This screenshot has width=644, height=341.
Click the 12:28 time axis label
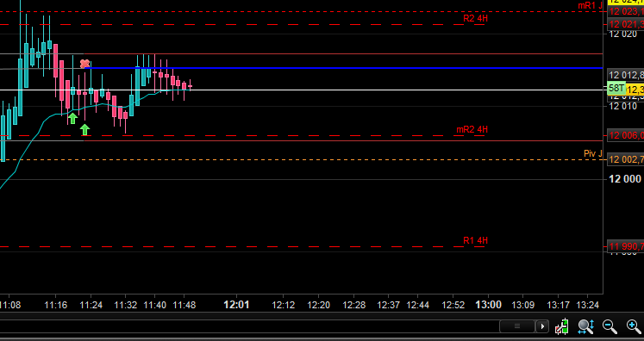(x=354, y=305)
